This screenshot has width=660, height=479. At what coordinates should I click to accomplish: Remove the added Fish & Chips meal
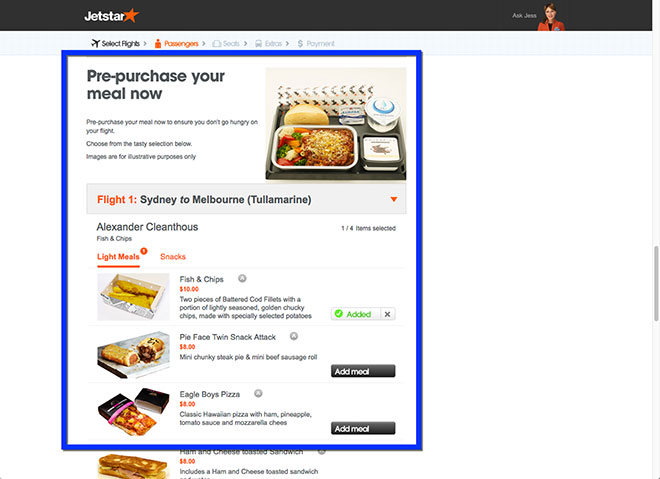(388, 314)
